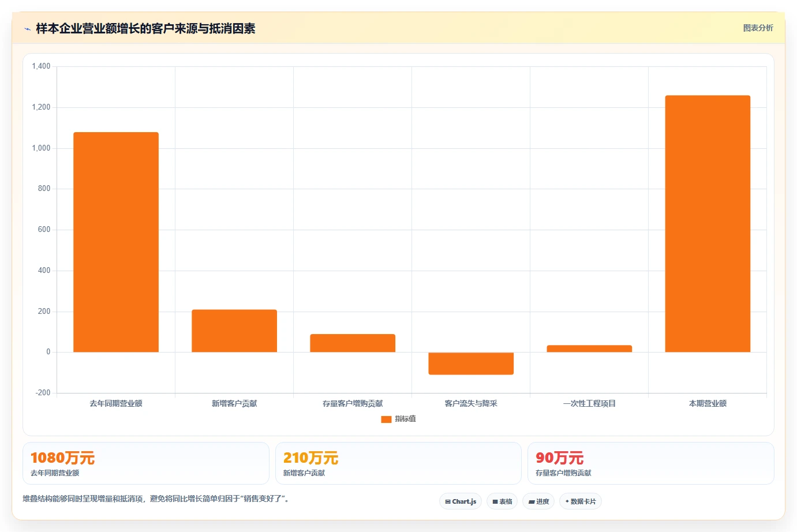Click the 表格 tag pill

pyautogui.click(x=502, y=501)
